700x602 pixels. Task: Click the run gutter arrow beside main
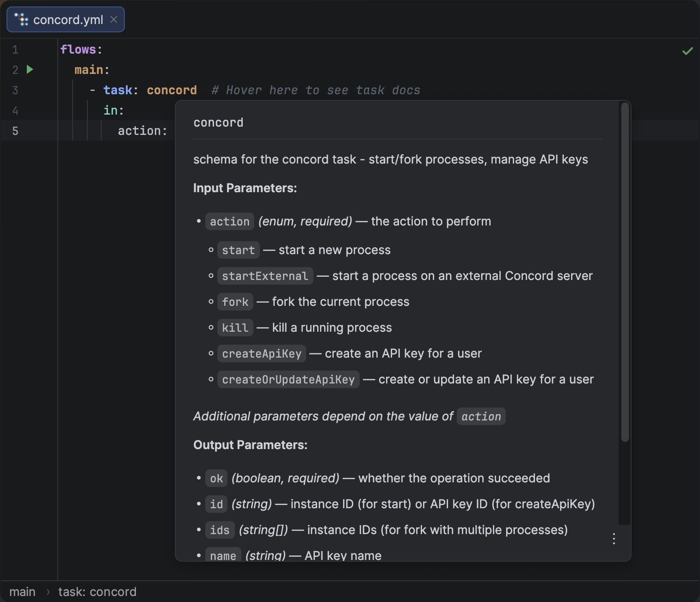30,70
